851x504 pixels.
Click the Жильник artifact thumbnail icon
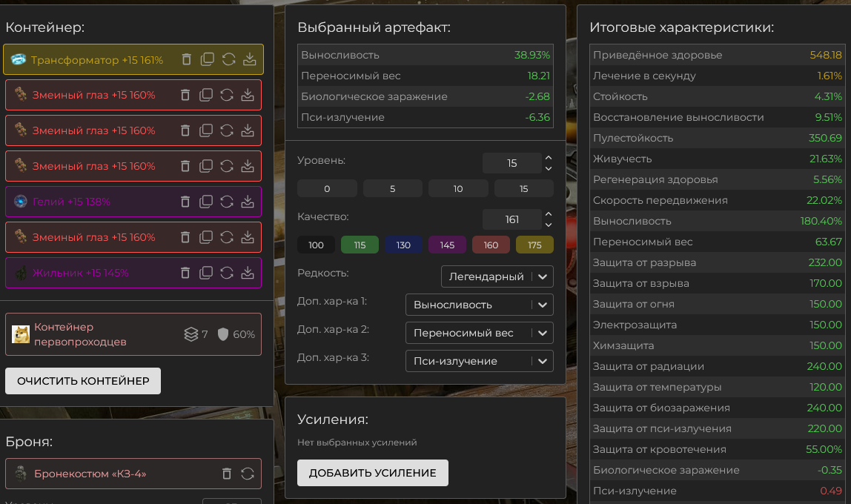coord(21,272)
